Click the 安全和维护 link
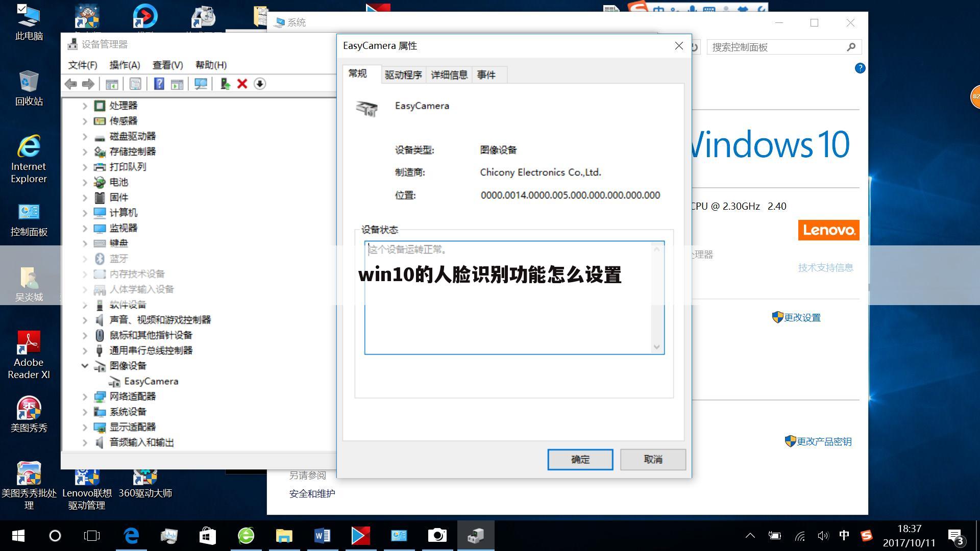Image resolution: width=980 pixels, height=551 pixels. pos(312,493)
